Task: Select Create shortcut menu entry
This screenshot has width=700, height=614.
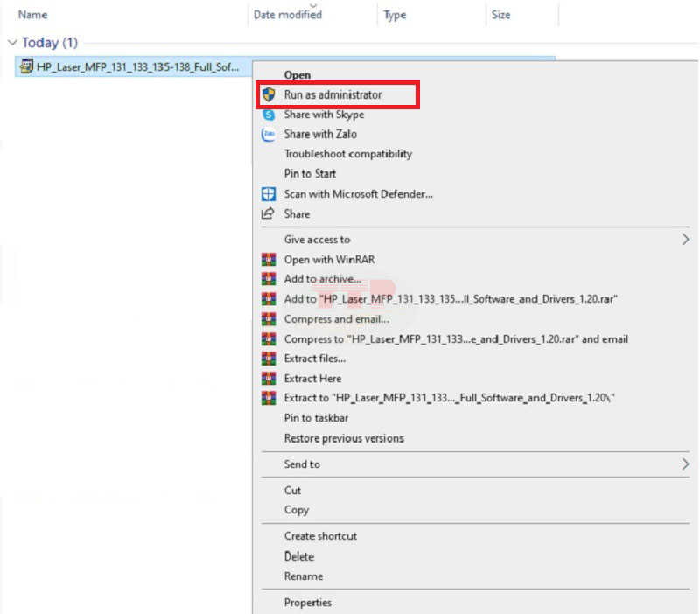Action: tap(320, 536)
